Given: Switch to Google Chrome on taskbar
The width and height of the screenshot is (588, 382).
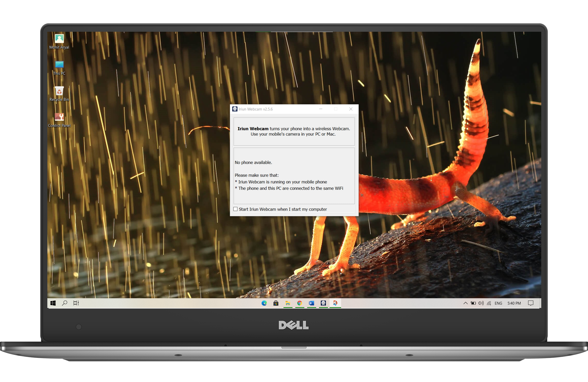Looking at the screenshot, I should 300,303.
